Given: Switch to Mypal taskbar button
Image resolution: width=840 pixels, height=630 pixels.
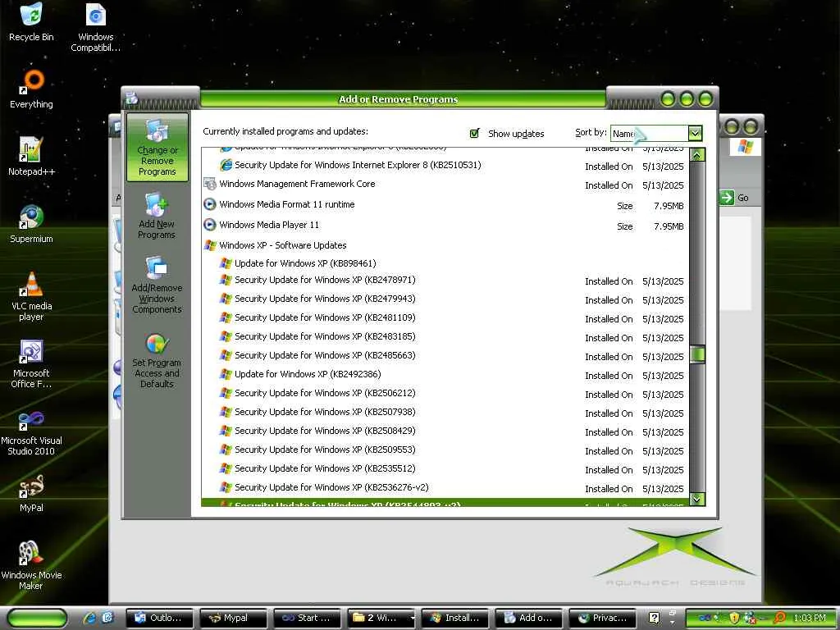Looking at the screenshot, I should [x=233, y=618].
